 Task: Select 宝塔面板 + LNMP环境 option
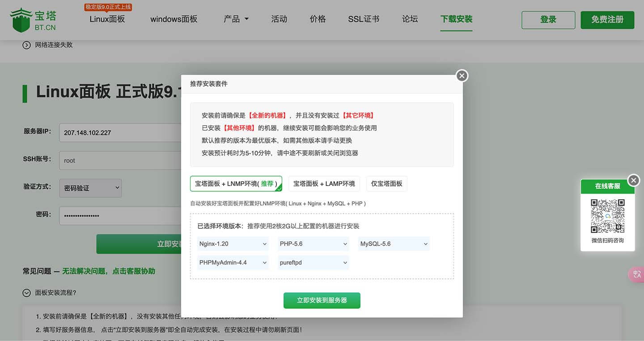tap(236, 184)
